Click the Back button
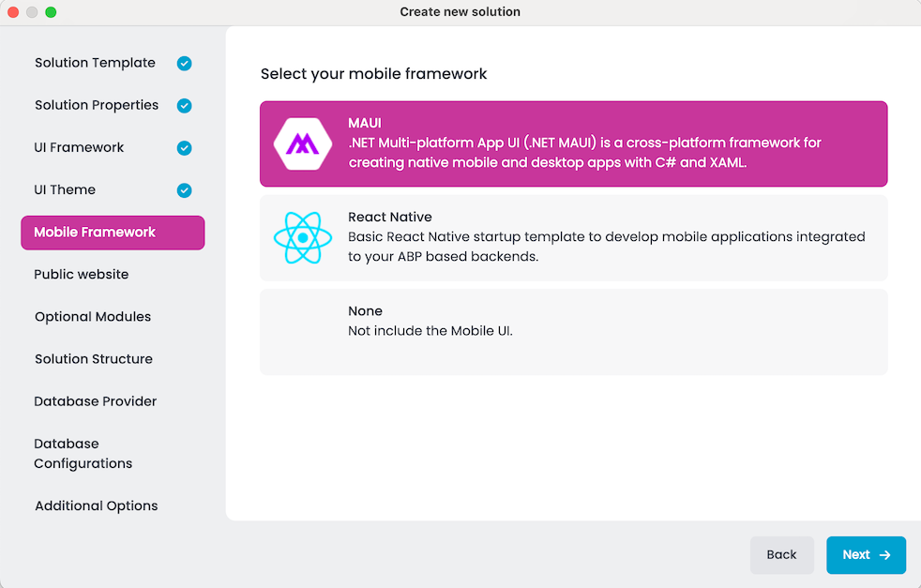921x588 pixels. pos(782,555)
